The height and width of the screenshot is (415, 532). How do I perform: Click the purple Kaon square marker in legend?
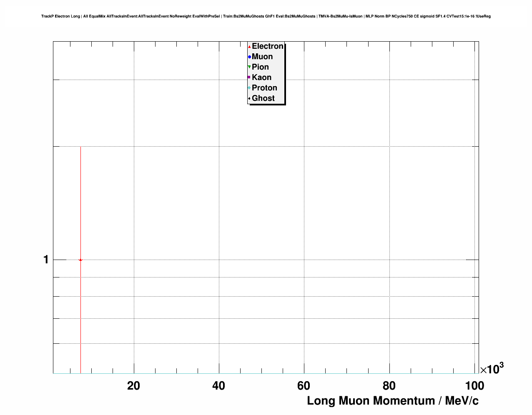249,77
